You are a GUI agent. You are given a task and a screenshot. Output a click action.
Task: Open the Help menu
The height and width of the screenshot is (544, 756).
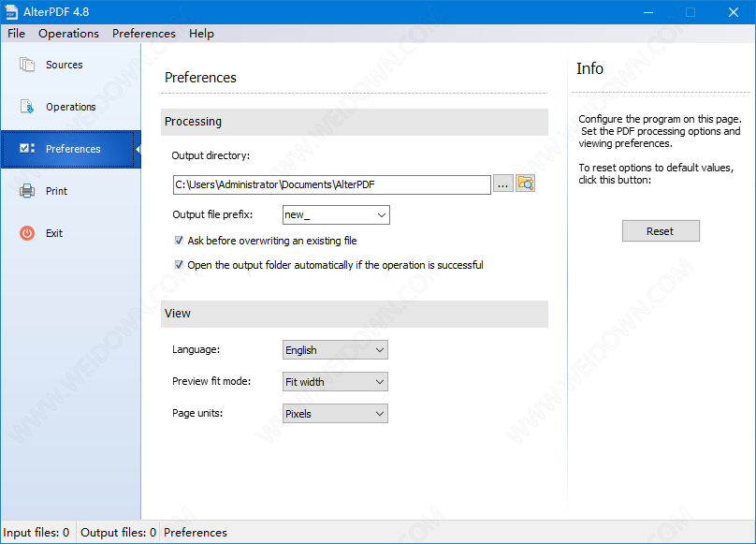click(x=201, y=34)
